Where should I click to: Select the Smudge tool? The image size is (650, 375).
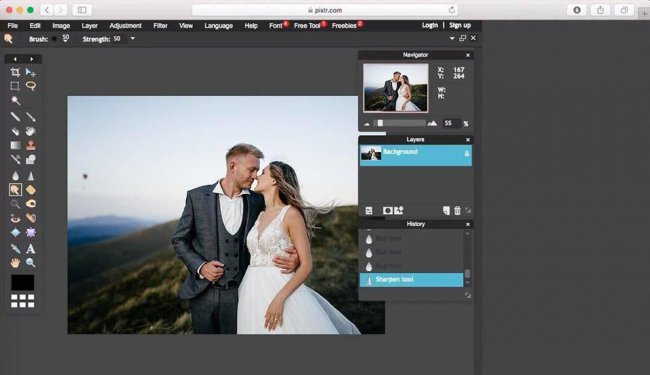click(x=15, y=190)
